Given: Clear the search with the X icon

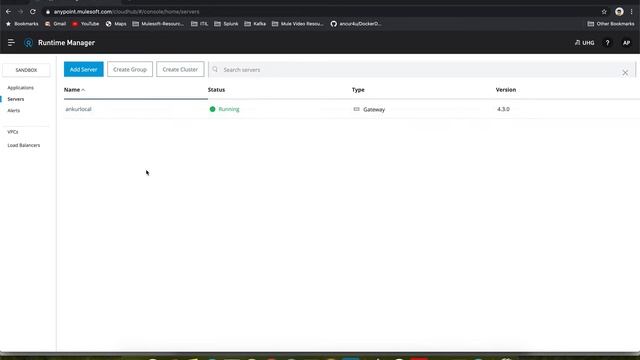Looking at the screenshot, I should [625, 73].
